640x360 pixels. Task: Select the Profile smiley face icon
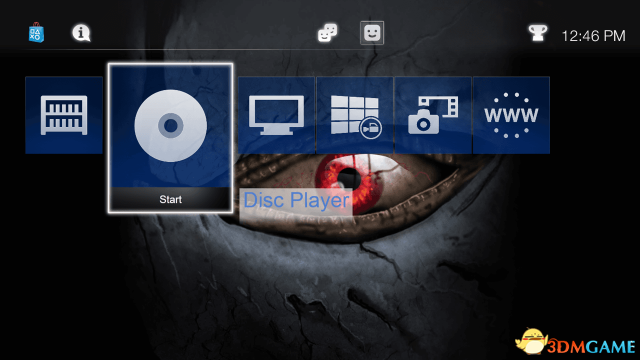coord(372,33)
